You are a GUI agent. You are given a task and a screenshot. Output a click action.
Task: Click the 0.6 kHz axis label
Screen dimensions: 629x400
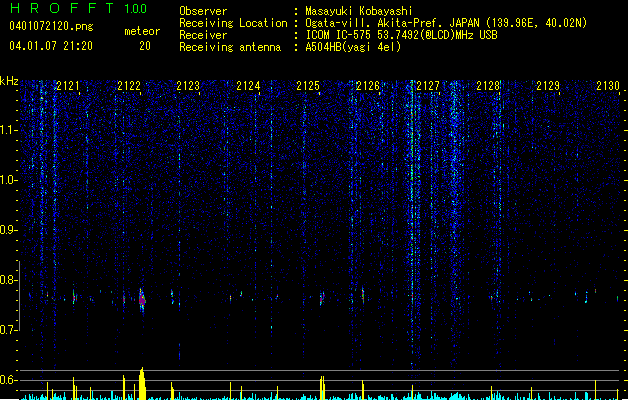pos(9,380)
